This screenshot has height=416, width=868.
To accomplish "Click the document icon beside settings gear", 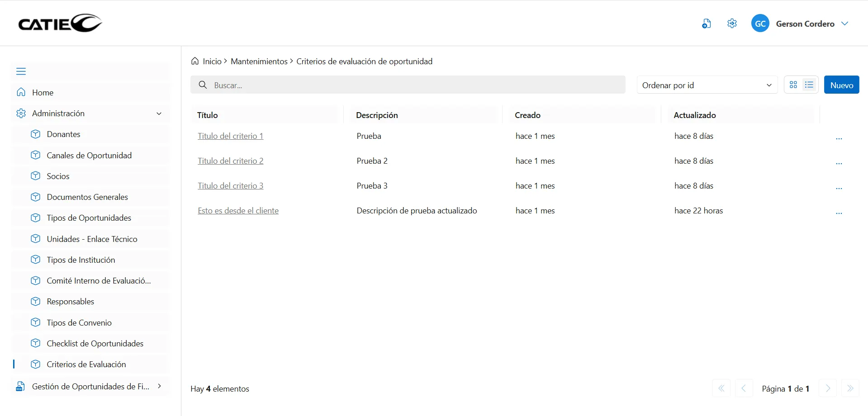I will tap(706, 24).
